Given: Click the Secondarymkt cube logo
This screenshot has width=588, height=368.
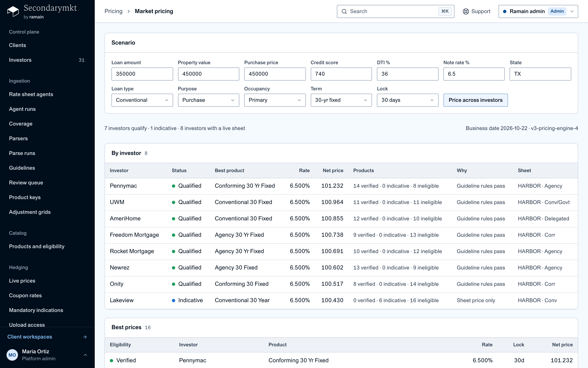Looking at the screenshot, I should click(13, 11).
